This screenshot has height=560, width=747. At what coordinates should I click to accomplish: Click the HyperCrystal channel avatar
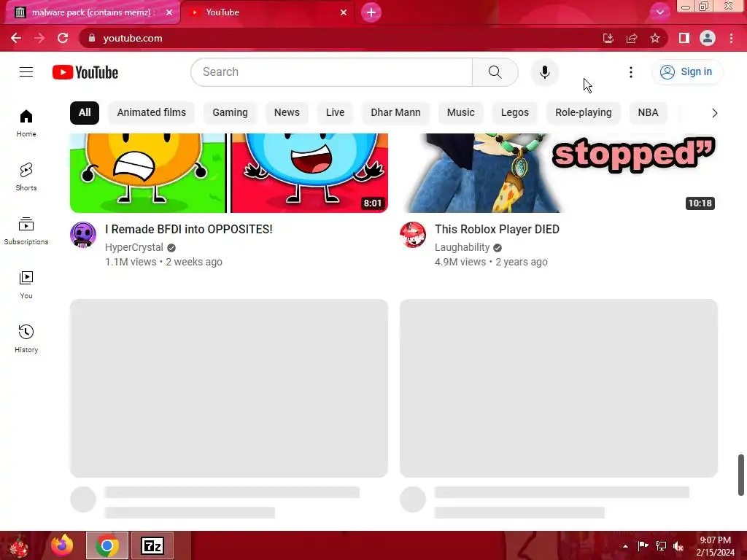(x=83, y=235)
